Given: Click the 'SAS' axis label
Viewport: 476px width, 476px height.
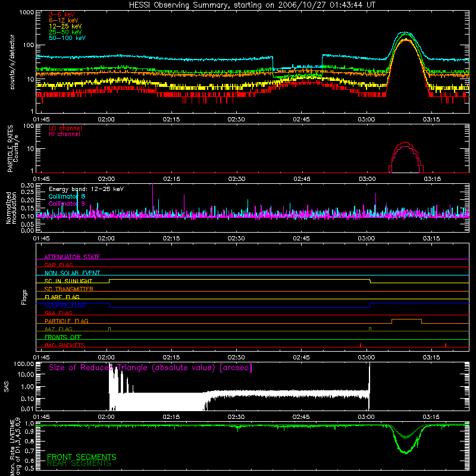Looking at the screenshot, I should [x=6, y=386].
